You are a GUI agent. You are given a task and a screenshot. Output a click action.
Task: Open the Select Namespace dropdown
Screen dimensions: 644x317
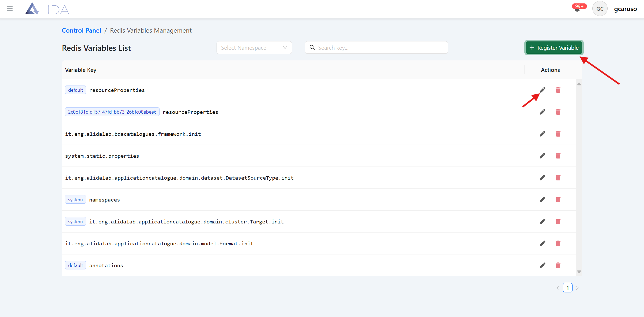point(254,48)
